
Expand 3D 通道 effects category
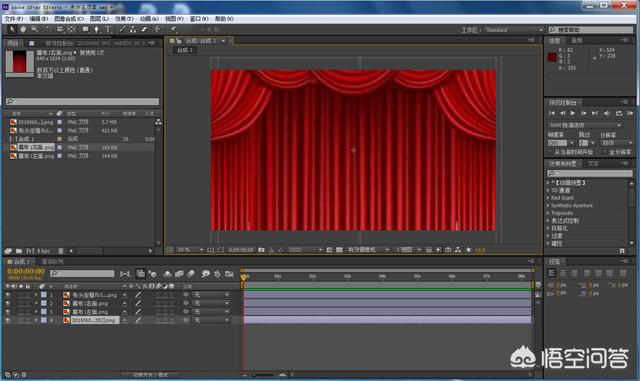click(x=548, y=190)
